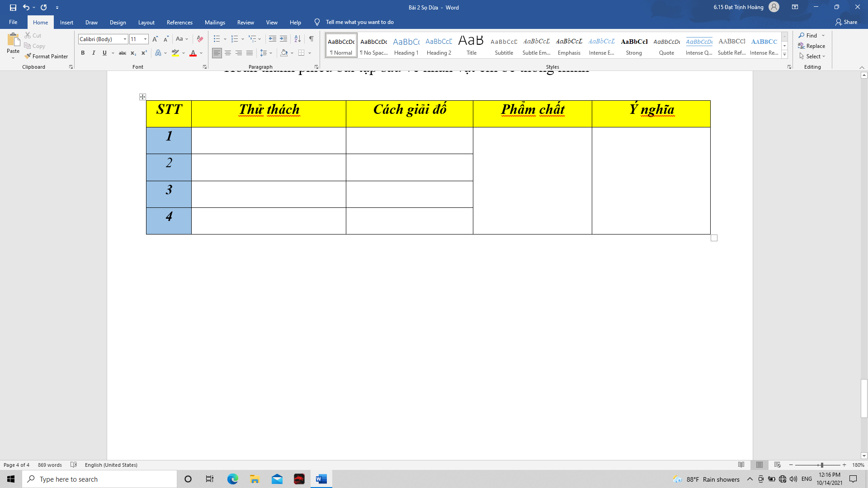This screenshot has width=868, height=488.
Task: Apply the Title style
Action: pos(471,45)
